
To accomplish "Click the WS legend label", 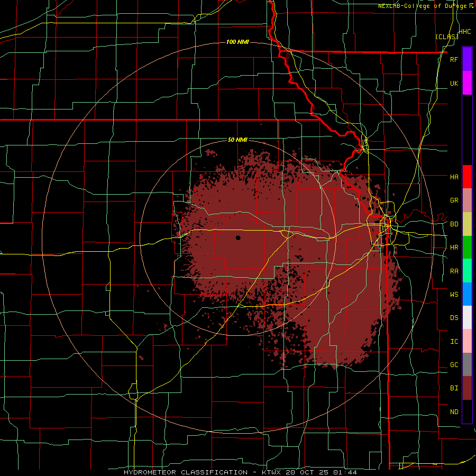I will point(454,295).
